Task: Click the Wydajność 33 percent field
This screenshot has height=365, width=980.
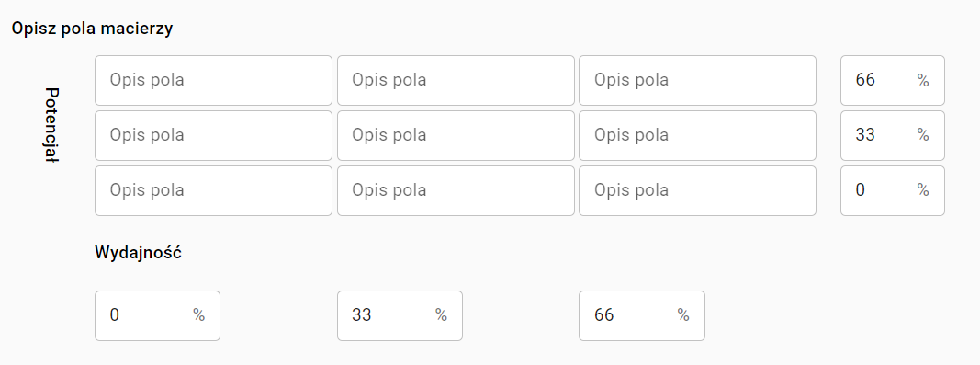Action: 400,315
